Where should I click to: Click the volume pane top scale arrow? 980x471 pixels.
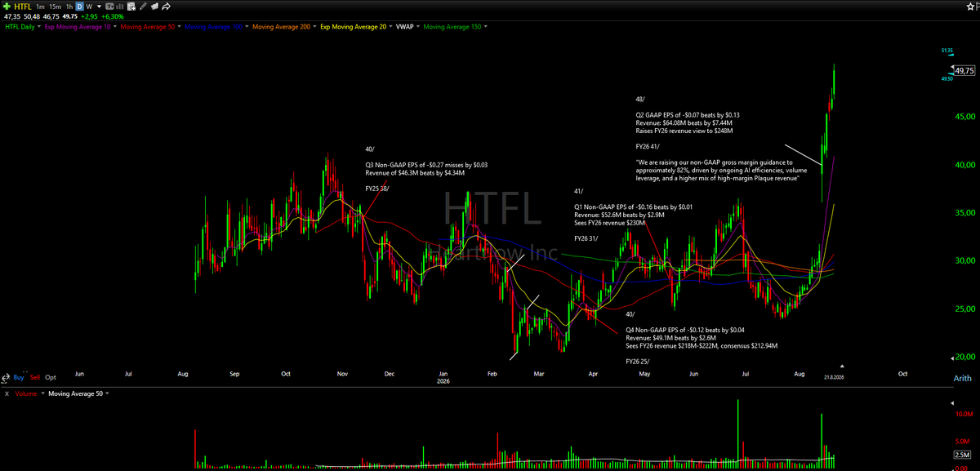tap(951, 403)
